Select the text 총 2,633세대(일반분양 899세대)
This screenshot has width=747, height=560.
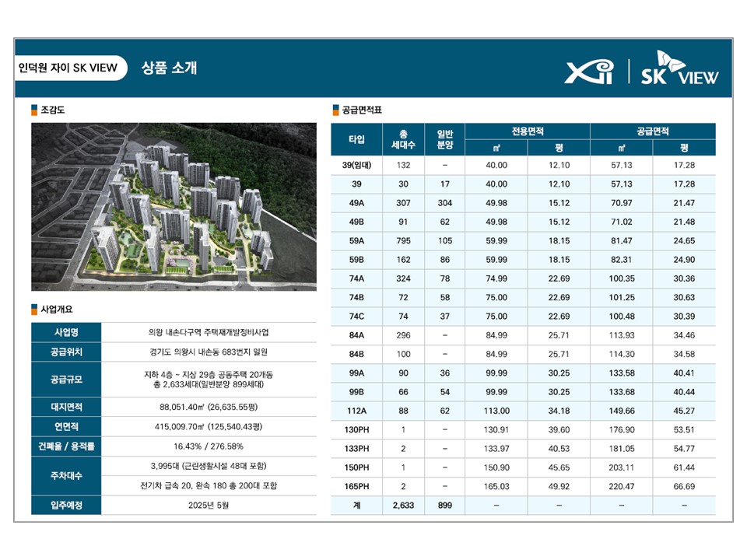click(x=209, y=384)
